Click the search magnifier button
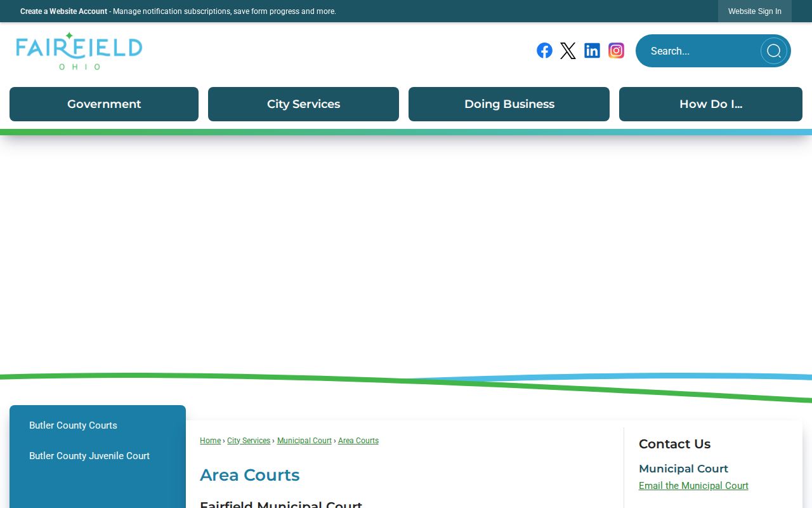 pos(774,51)
